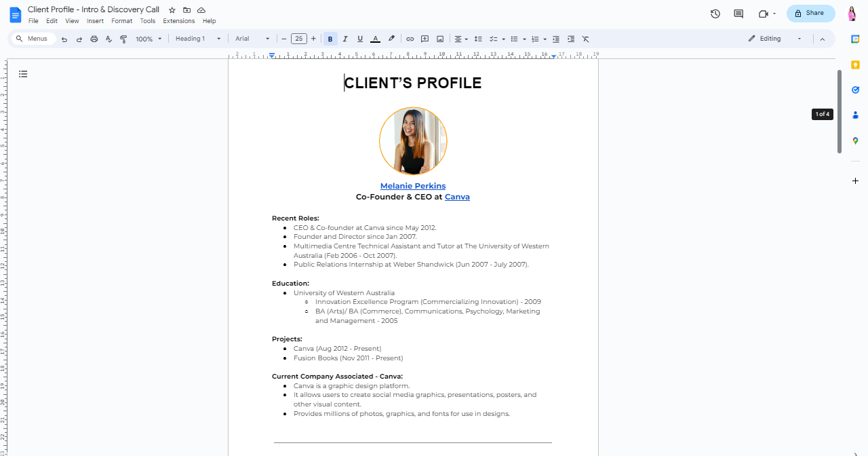
Task: Expand the checklist options arrow
Action: tap(503, 39)
